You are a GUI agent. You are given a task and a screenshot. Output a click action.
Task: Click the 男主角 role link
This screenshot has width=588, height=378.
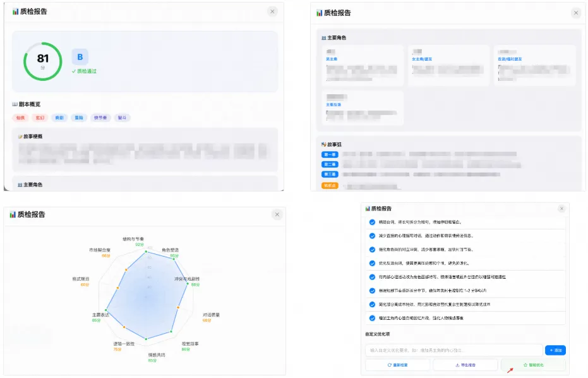click(332, 59)
